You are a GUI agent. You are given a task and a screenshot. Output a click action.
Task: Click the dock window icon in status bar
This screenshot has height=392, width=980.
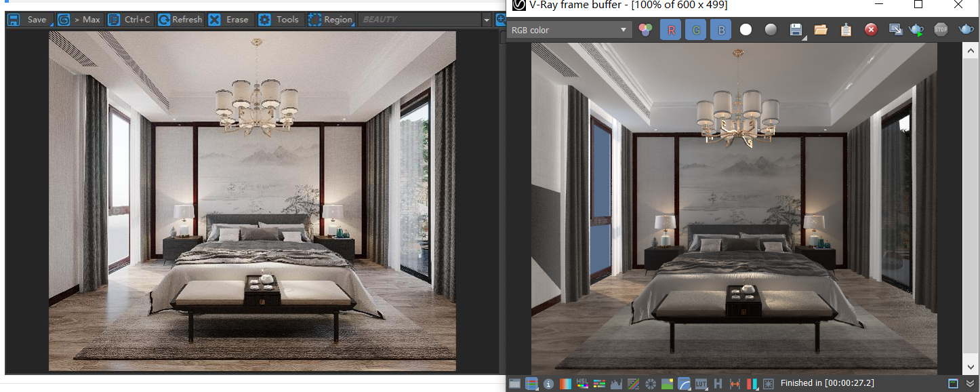point(954,384)
